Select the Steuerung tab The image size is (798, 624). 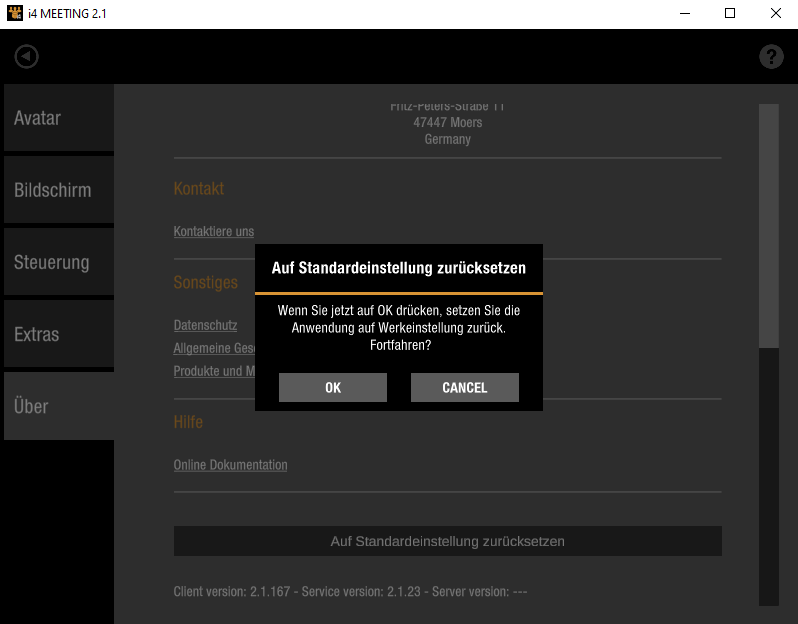(x=58, y=262)
